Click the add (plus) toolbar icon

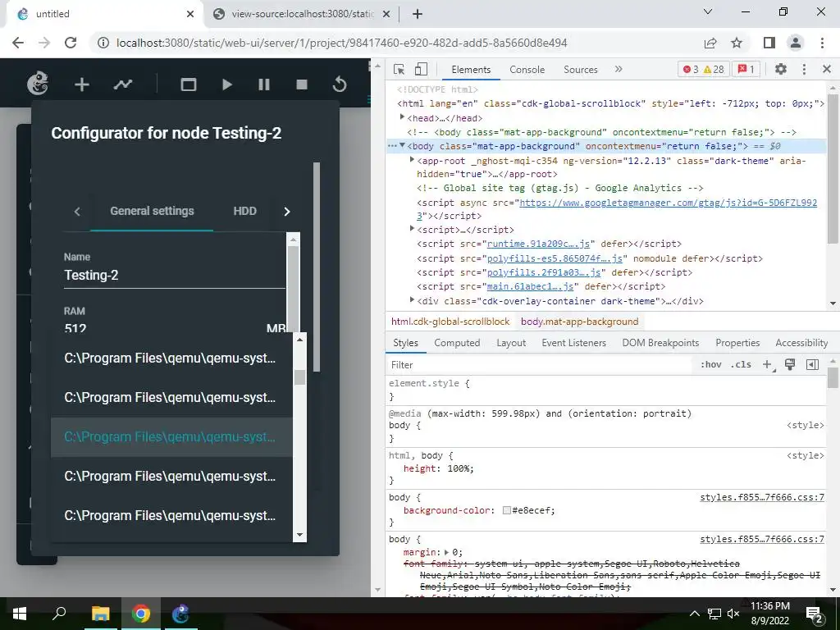coord(81,84)
